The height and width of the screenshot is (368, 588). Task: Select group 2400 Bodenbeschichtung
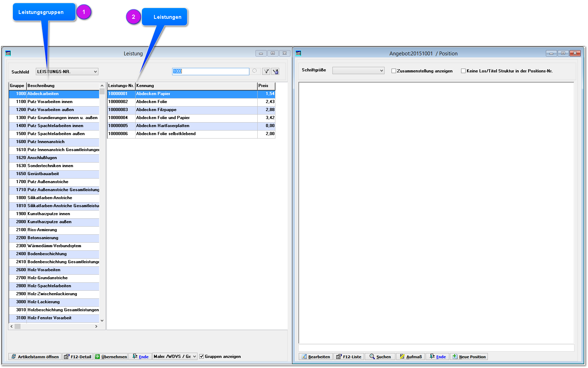click(x=54, y=254)
